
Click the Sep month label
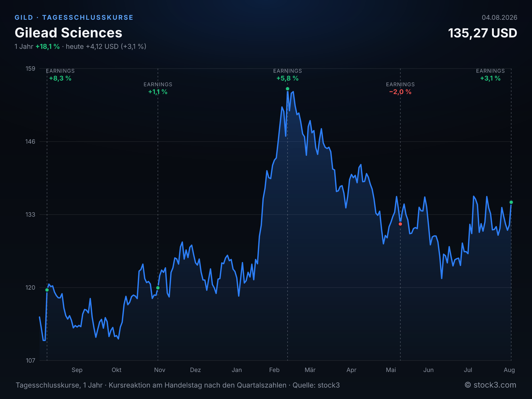(x=77, y=370)
